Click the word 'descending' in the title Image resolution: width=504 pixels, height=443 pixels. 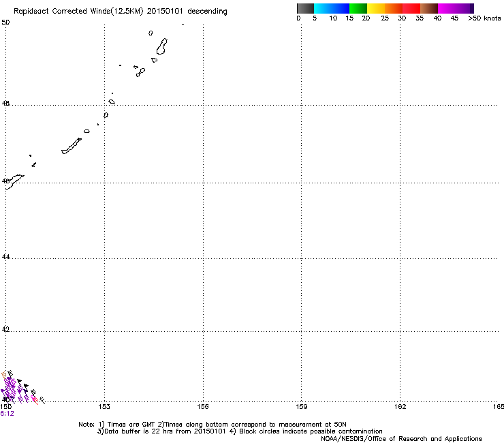[207, 12]
